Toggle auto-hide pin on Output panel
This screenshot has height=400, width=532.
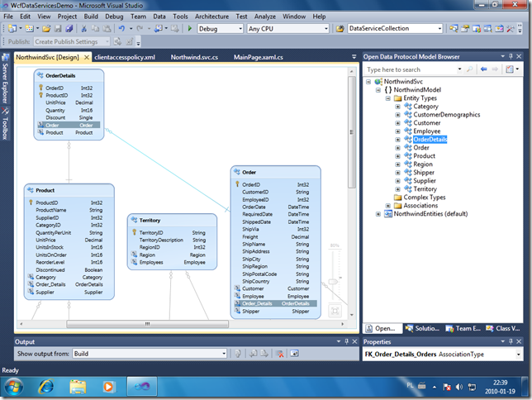pos(346,340)
